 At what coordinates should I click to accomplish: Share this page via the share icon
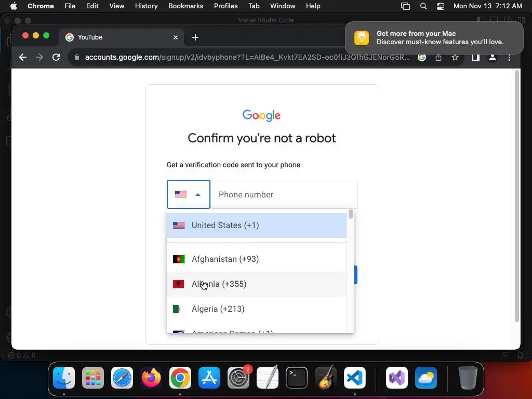click(x=438, y=57)
